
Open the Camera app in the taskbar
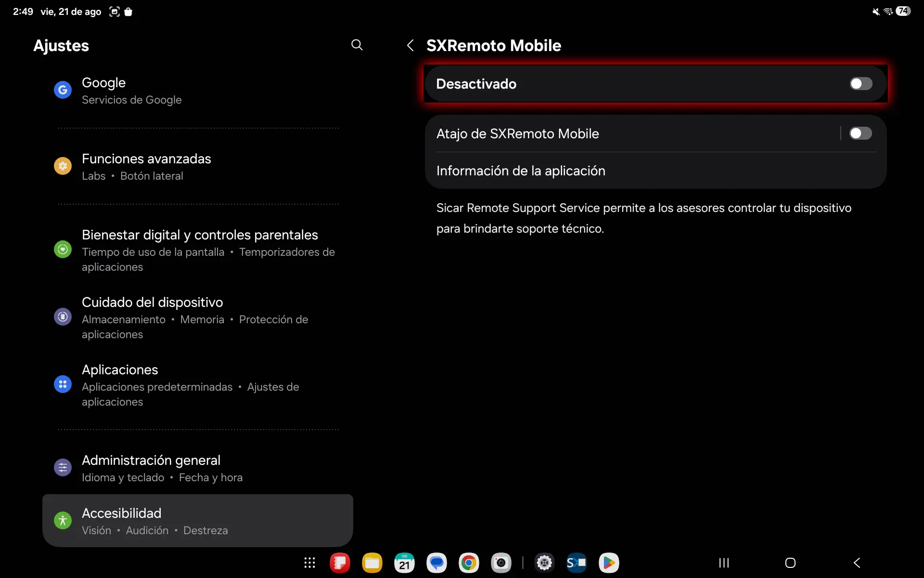pos(501,563)
